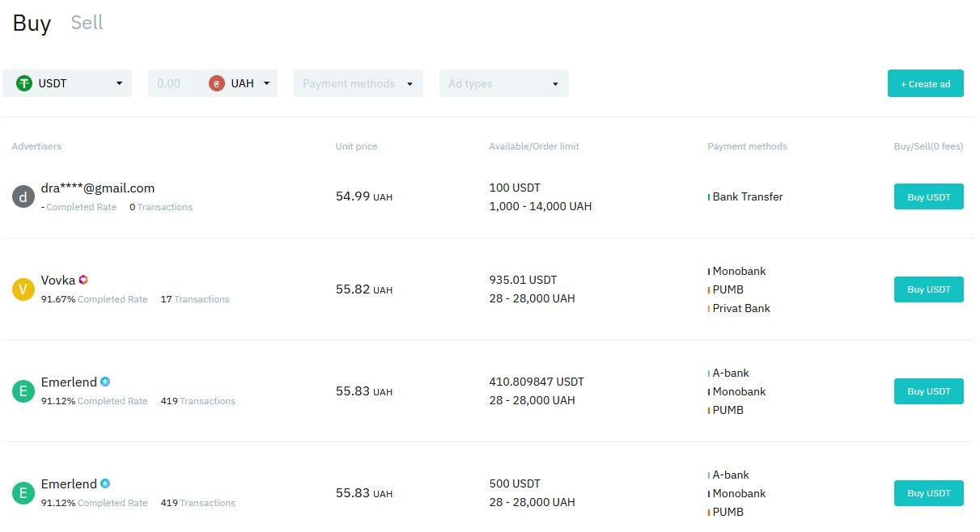Click the green USDT Tether coin icon
980x532 pixels.
point(24,83)
